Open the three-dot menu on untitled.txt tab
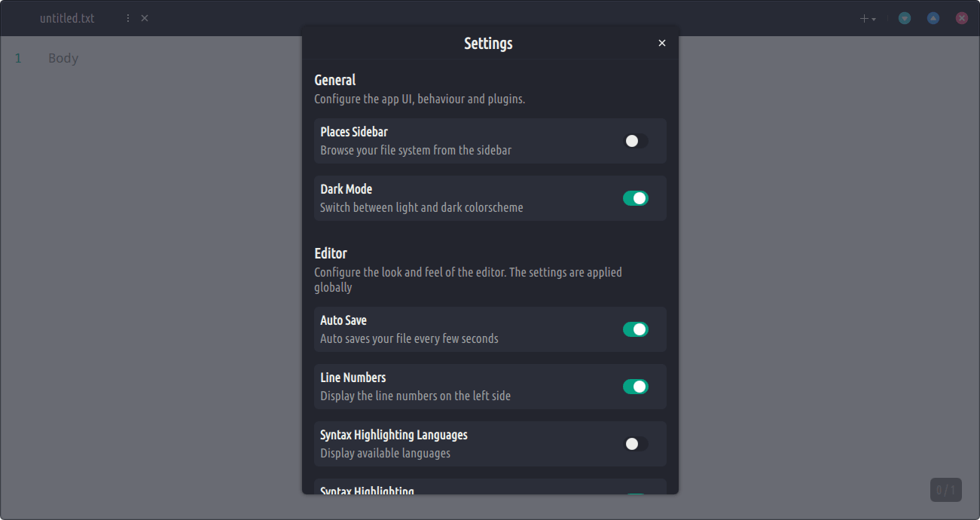The height and width of the screenshot is (520, 980). (127, 18)
